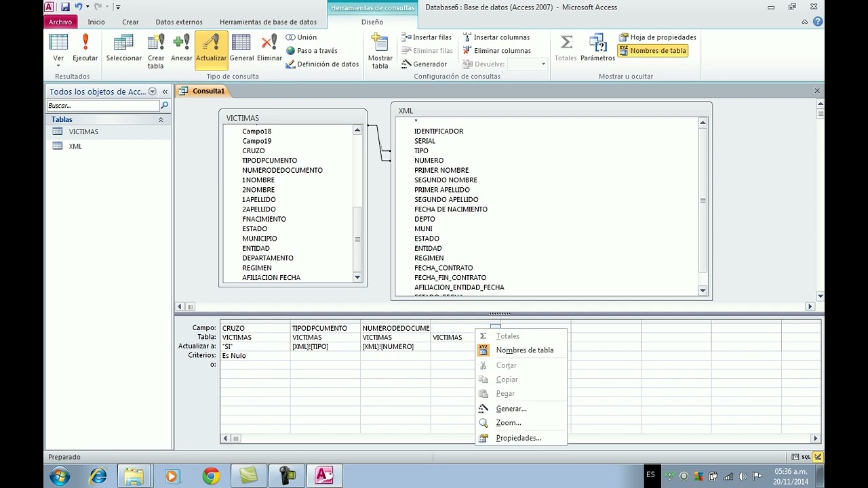Viewport: 868px width, 488px height.
Task: Open the Generador expression builder
Action: tap(424, 64)
